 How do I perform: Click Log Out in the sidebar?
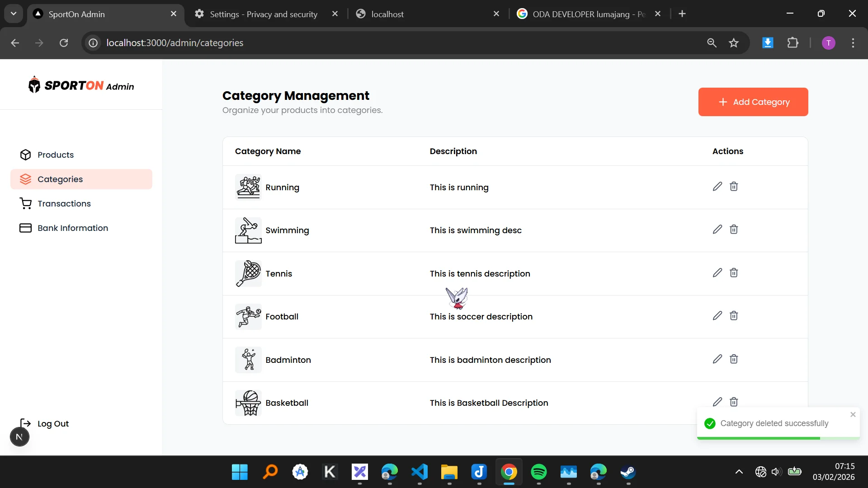pos(44,424)
